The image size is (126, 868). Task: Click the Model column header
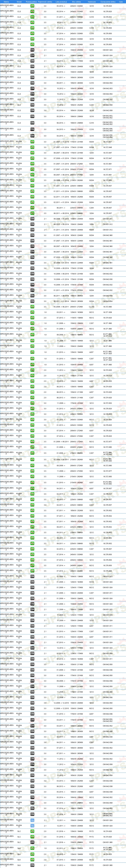[19, 2]
